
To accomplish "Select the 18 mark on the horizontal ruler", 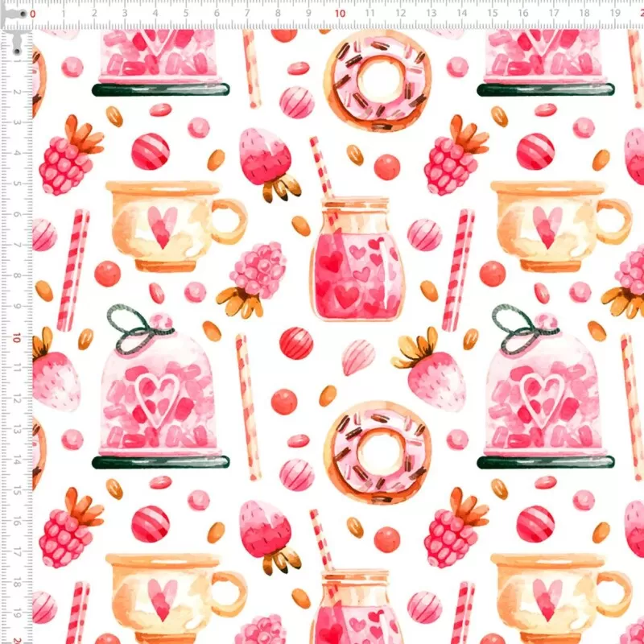I will click(584, 14).
